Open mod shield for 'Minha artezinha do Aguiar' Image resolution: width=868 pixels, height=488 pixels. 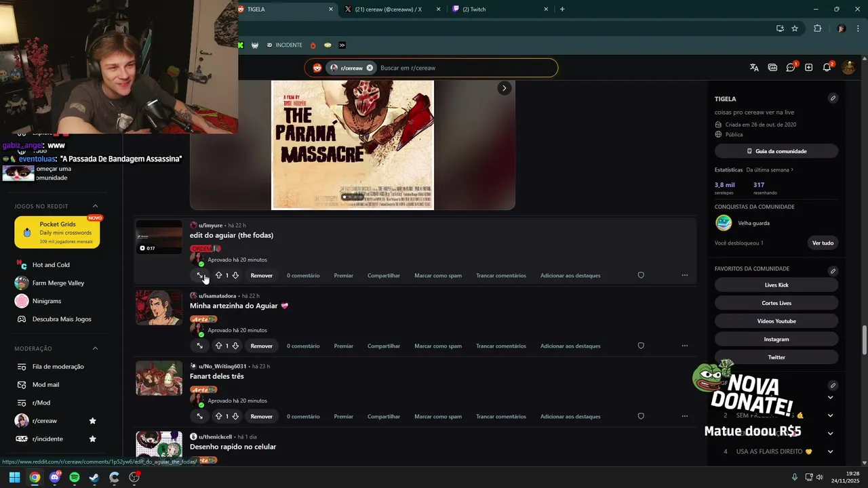641,346
